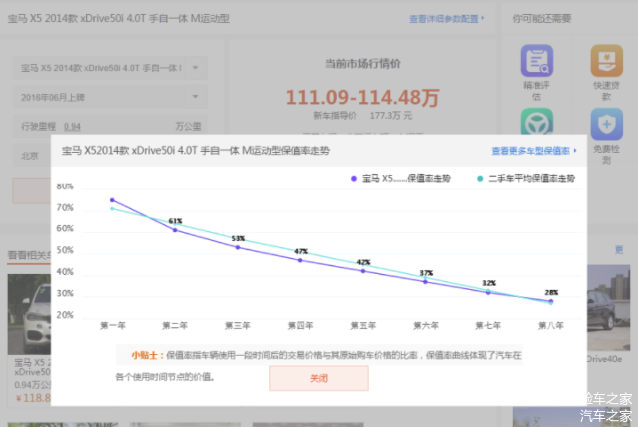This screenshot has height=428, width=638.
Task: Click the 111.09-114.48万 market price text
Action: (x=362, y=98)
